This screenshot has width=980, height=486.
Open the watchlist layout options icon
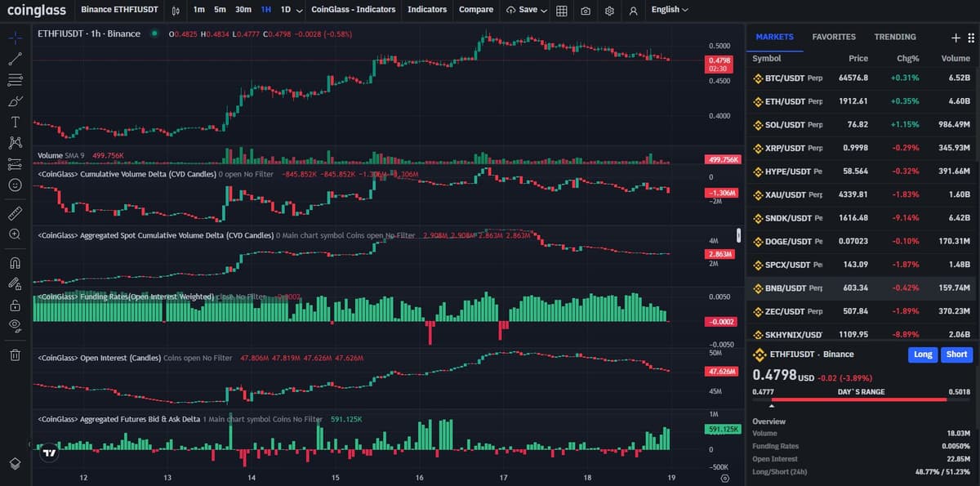tap(970, 38)
